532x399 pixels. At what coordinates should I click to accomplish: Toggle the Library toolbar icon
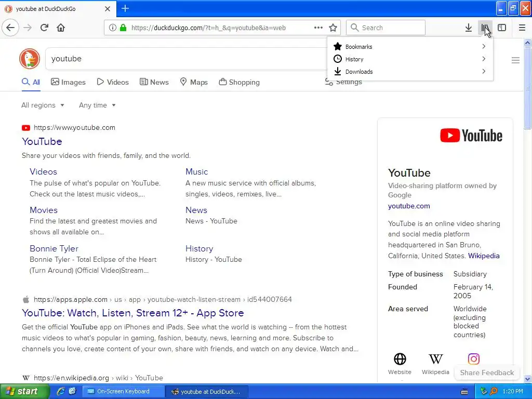coord(485,28)
